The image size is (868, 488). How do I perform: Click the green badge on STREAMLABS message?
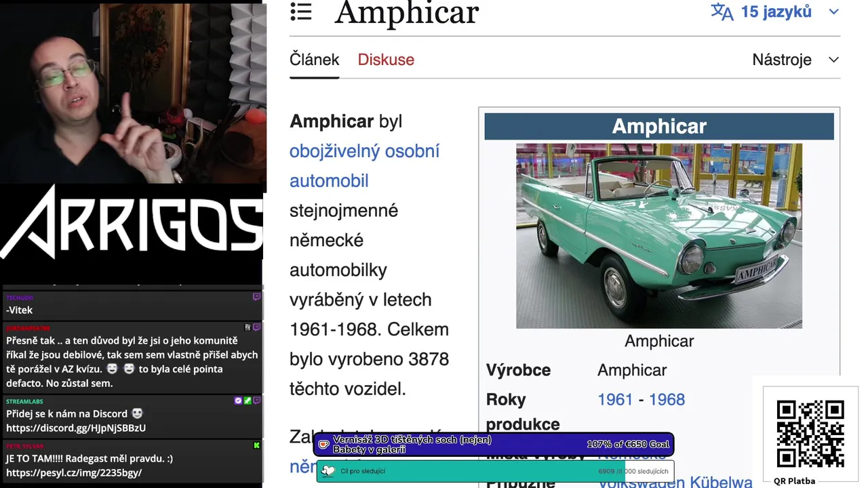pyautogui.click(x=248, y=401)
